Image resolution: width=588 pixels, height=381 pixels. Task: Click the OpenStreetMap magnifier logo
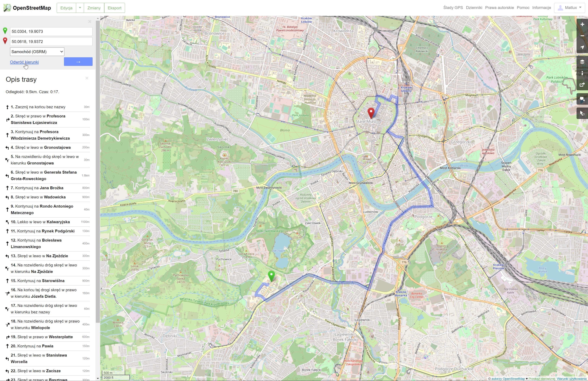(x=7, y=8)
